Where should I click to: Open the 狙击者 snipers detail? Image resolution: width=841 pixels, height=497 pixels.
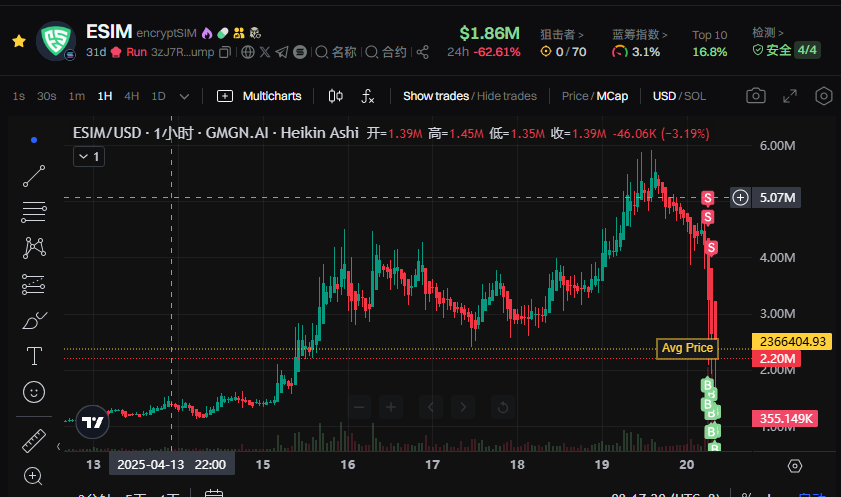[x=562, y=35]
